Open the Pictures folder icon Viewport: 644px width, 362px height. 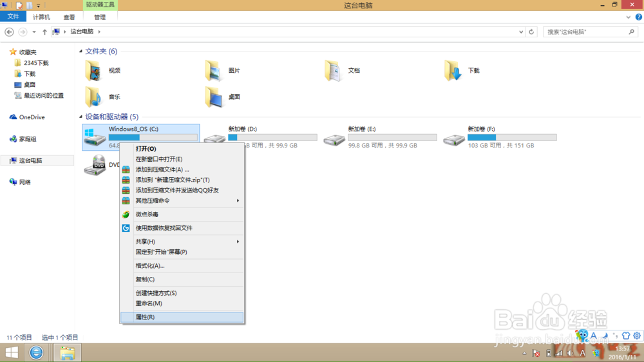point(213,70)
